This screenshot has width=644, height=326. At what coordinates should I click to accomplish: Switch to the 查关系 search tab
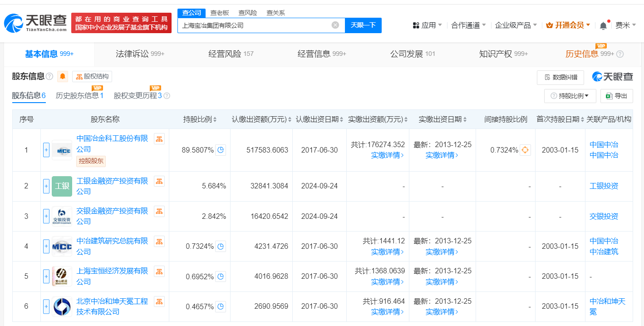[x=275, y=13]
